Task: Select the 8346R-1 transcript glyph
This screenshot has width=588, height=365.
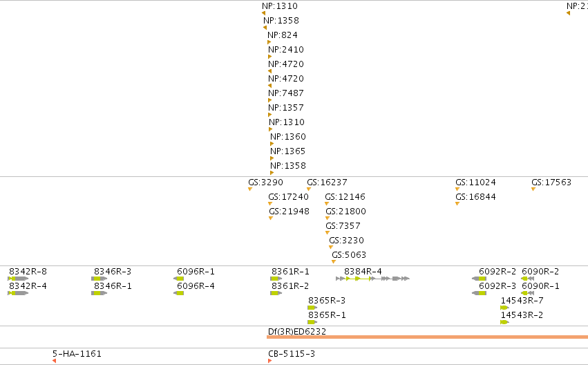Action: coord(99,293)
